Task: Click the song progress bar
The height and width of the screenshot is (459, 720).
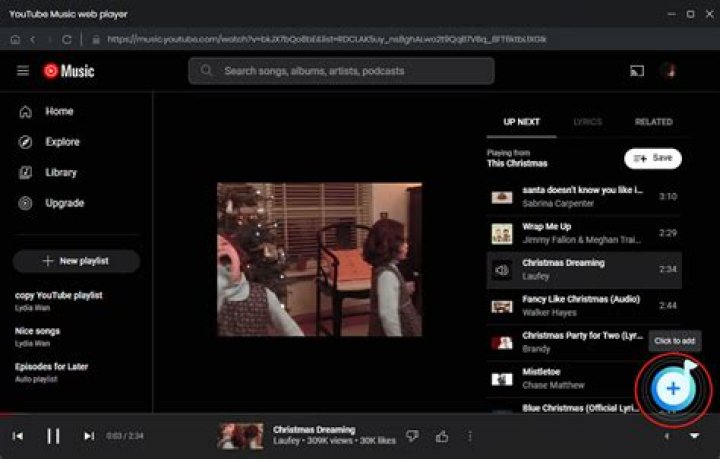Action: (360, 414)
